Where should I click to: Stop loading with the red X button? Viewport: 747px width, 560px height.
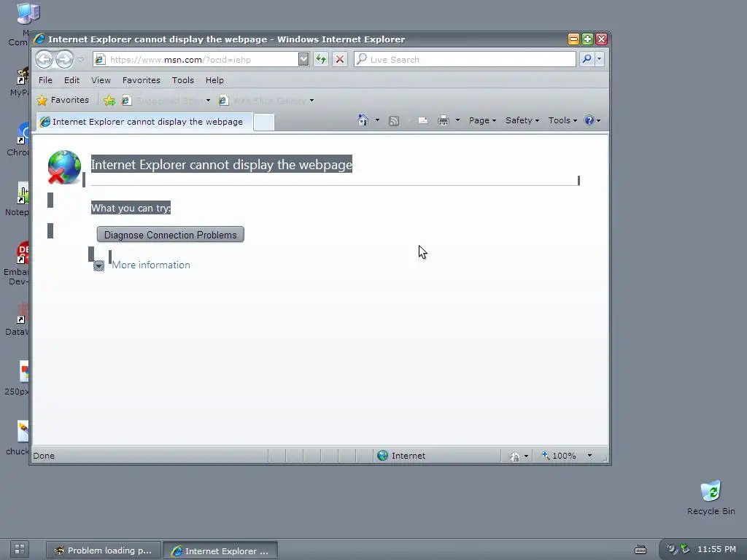coord(340,59)
